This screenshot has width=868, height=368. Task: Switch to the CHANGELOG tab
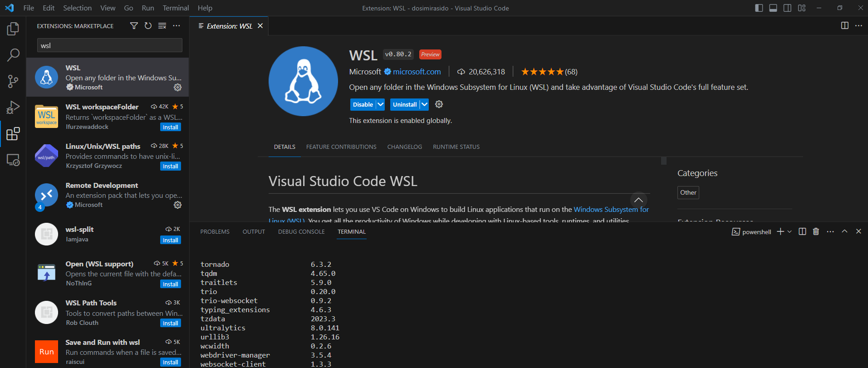click(405, 147)
